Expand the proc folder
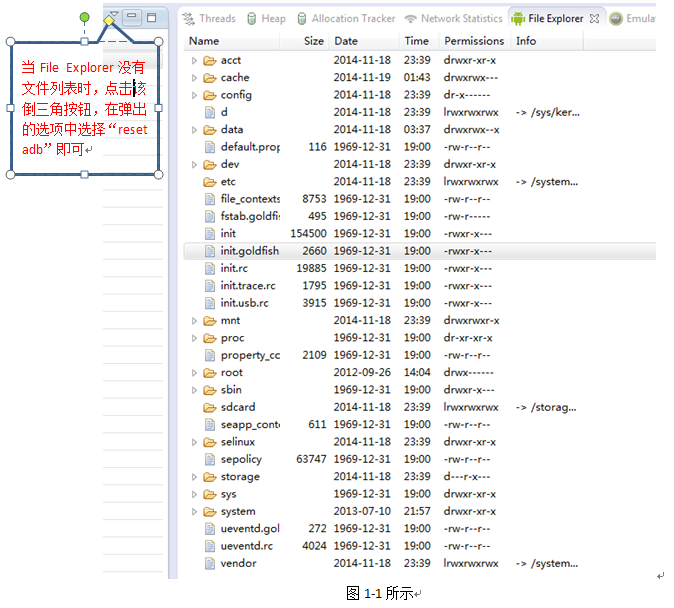Viewport: 674px width, 608px height. click(x=194, y=338)
